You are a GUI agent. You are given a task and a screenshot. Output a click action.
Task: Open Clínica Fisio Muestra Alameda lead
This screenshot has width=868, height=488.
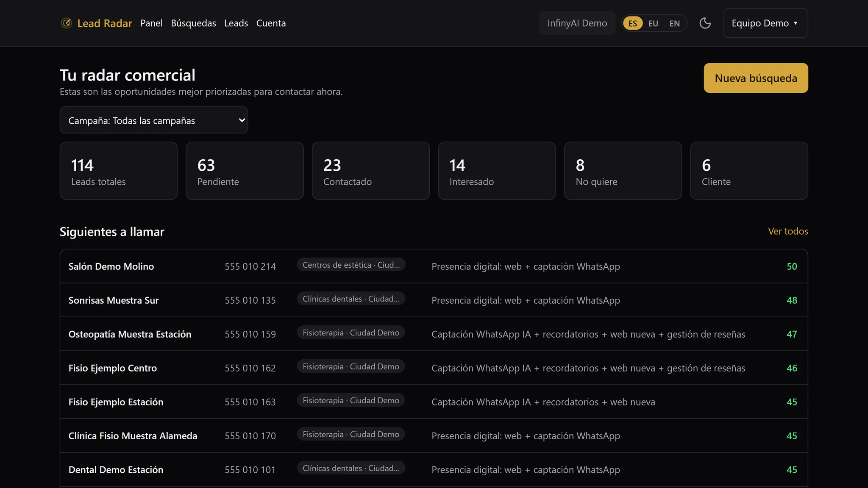(434, 436)
